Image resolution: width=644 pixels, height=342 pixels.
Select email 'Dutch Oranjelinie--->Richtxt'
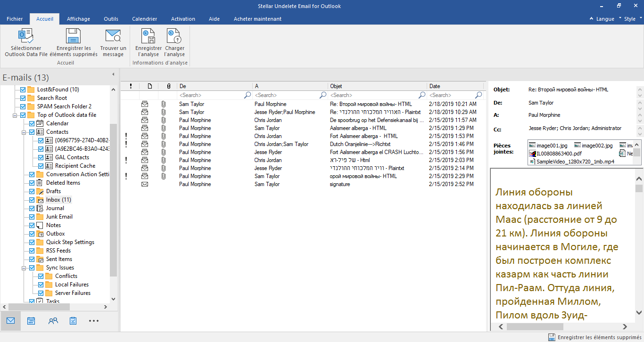tap(302, 144)
